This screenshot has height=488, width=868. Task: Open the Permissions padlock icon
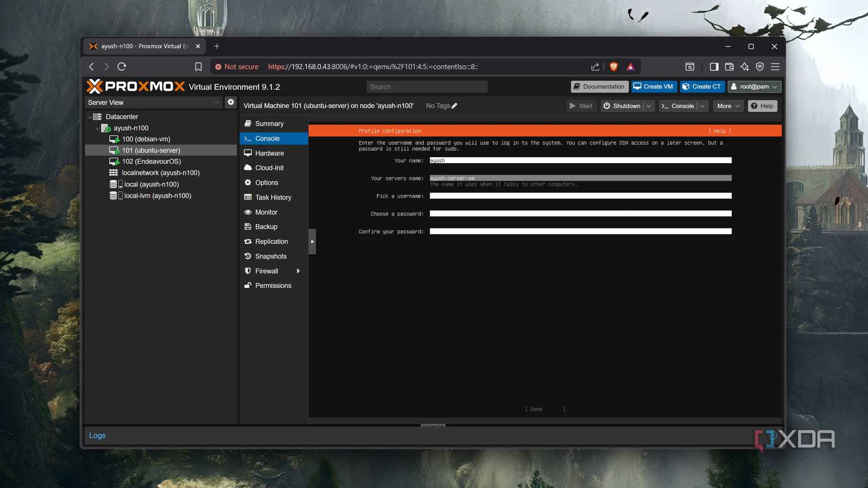(248, 286)
